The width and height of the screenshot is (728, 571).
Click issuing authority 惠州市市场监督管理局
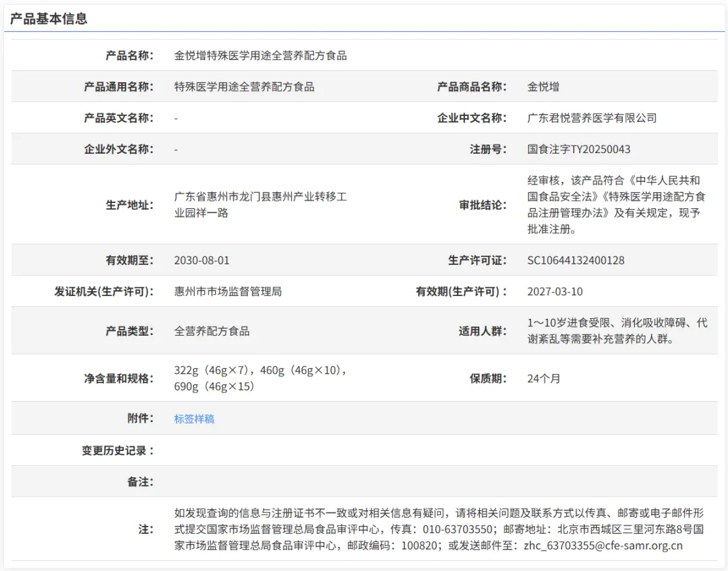tap(228, 292)
